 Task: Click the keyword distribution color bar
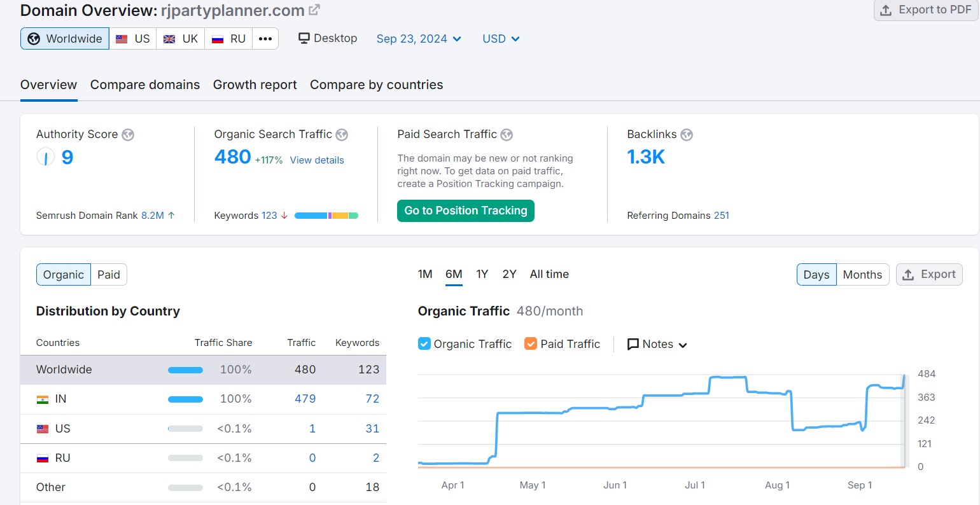326,216
